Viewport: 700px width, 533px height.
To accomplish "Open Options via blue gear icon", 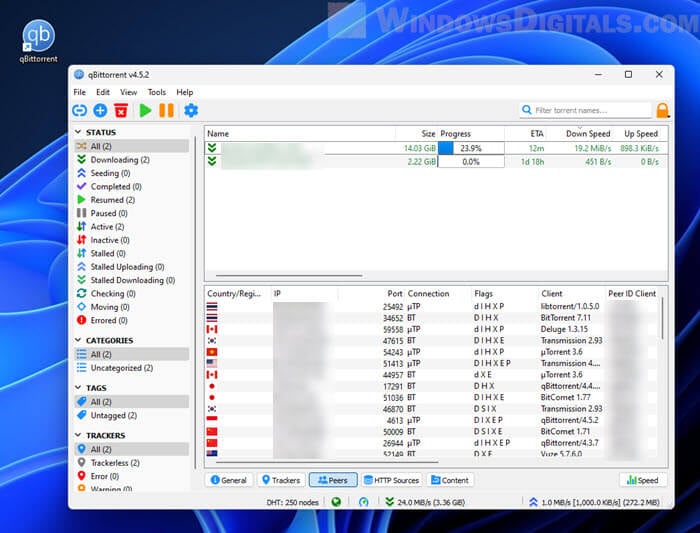I will 191,110.
